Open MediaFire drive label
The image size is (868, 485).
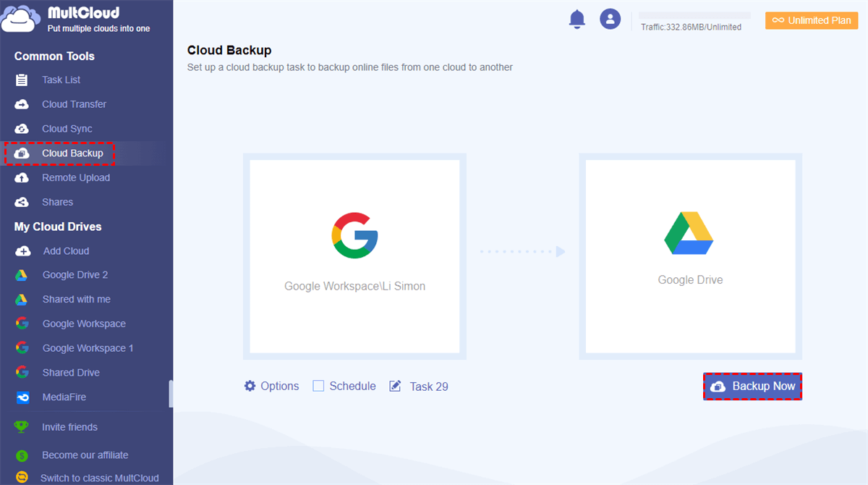tap(64, 397)
